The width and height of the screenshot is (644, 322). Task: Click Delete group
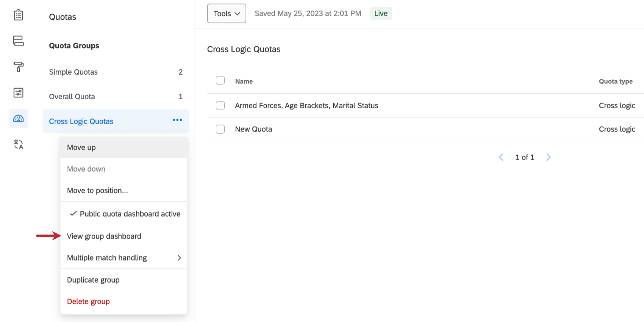tap(88, 302)
